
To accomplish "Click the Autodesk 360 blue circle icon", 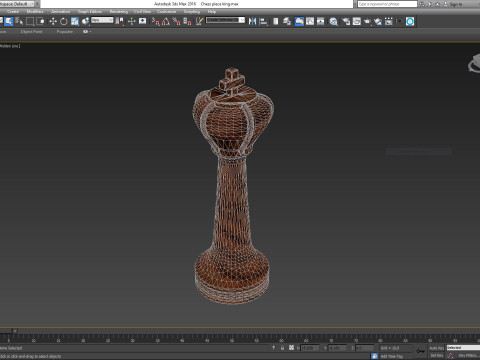I will pos(410,21).
